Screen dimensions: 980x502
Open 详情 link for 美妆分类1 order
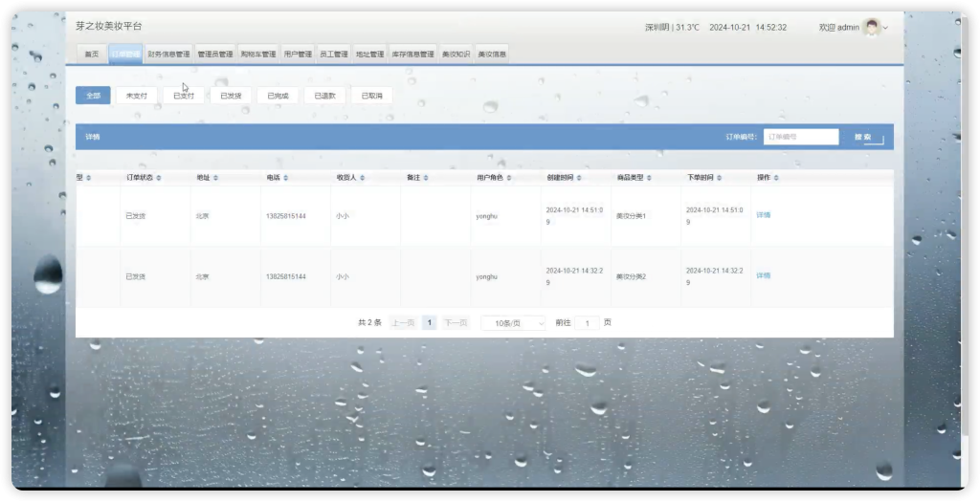[x=763, y=215]
